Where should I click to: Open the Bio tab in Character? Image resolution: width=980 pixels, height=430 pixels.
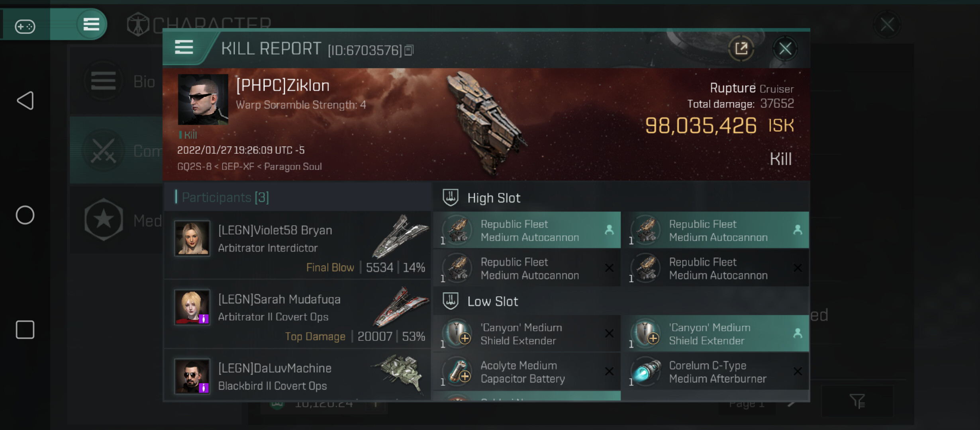(120, 82)
